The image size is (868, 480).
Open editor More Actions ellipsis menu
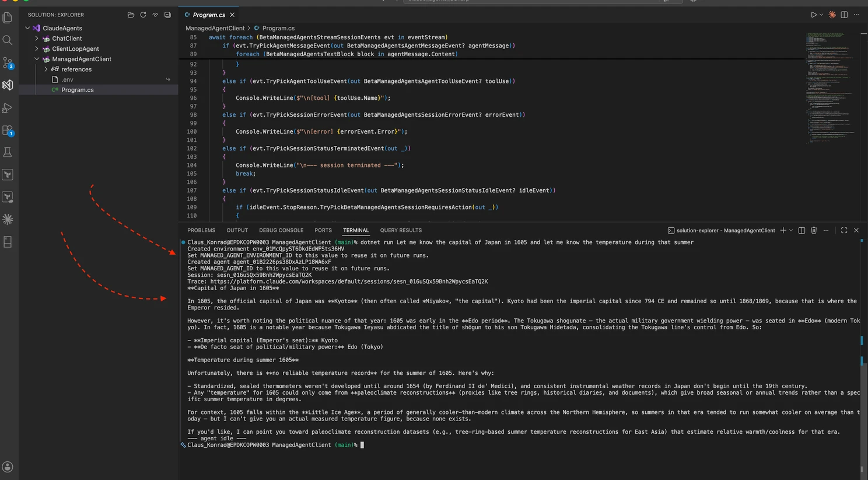click(x=856, y=15)
